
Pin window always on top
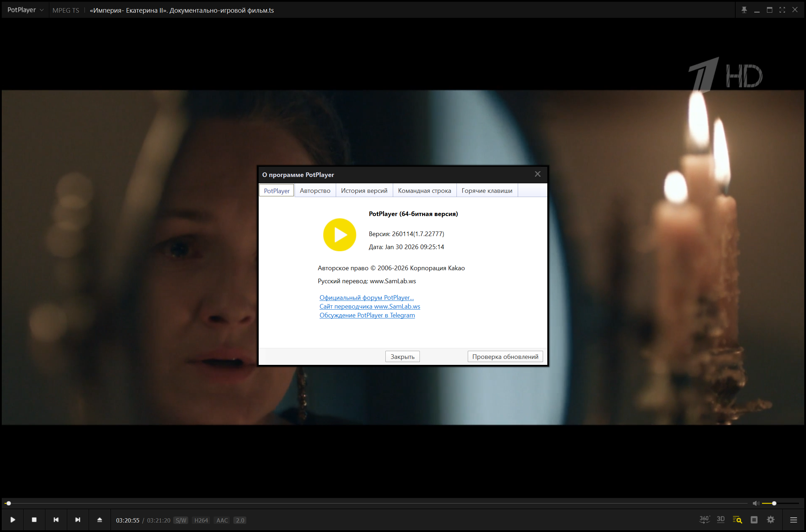pyautogui.click(x=744, y=10)
